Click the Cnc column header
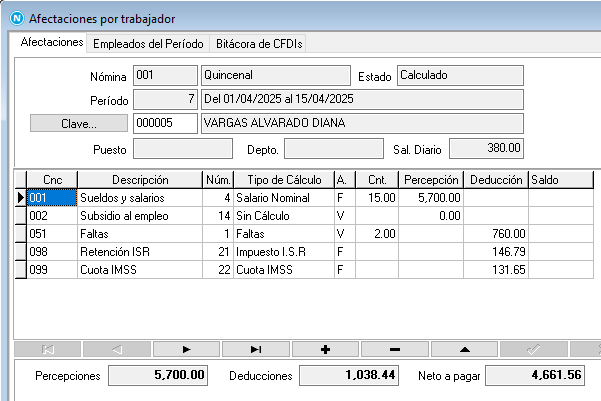Screen dimensions: 601x401 pyautogui.click(x=52, y=180)
